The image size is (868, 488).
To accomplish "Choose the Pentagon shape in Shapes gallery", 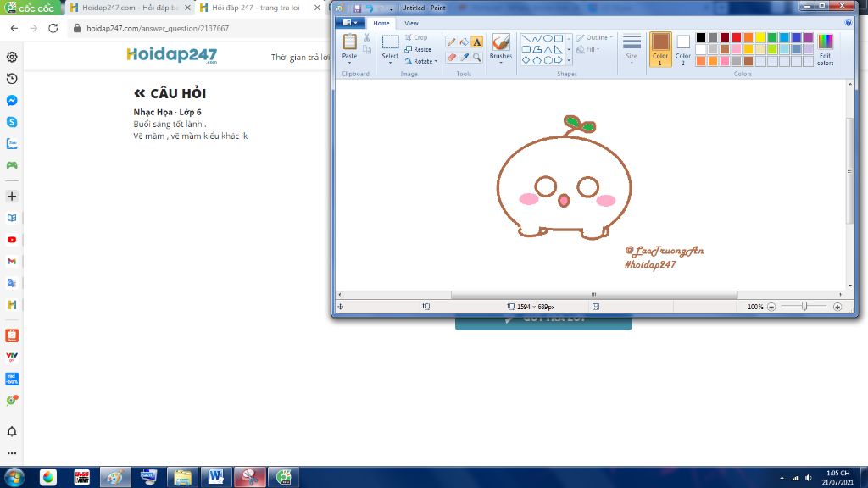I will point(537,60).
